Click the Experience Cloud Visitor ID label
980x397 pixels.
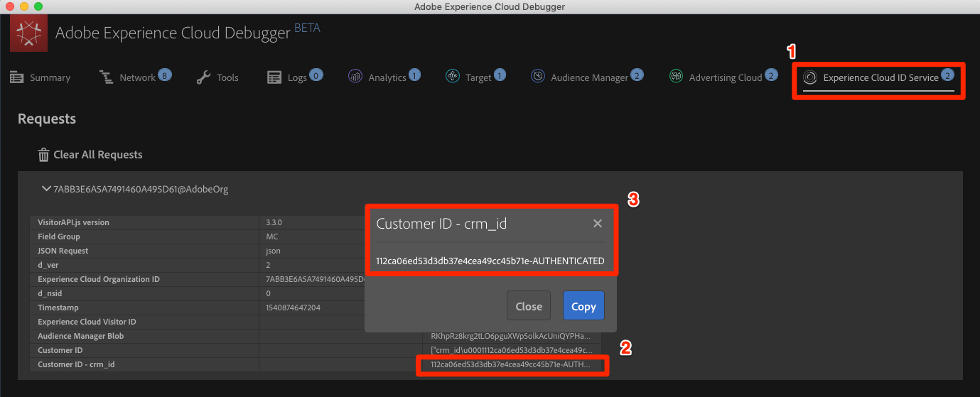[87, 322]
